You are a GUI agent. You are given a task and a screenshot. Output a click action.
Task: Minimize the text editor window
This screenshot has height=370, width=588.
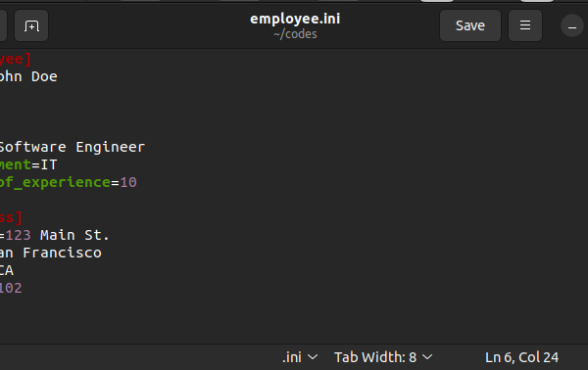[572, 26]
